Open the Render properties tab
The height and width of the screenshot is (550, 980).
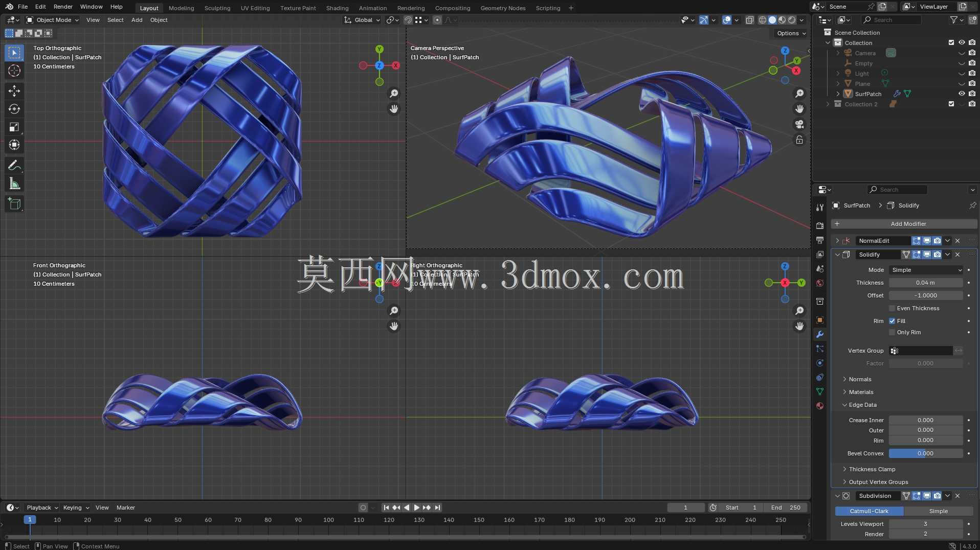tap(820, 225)
